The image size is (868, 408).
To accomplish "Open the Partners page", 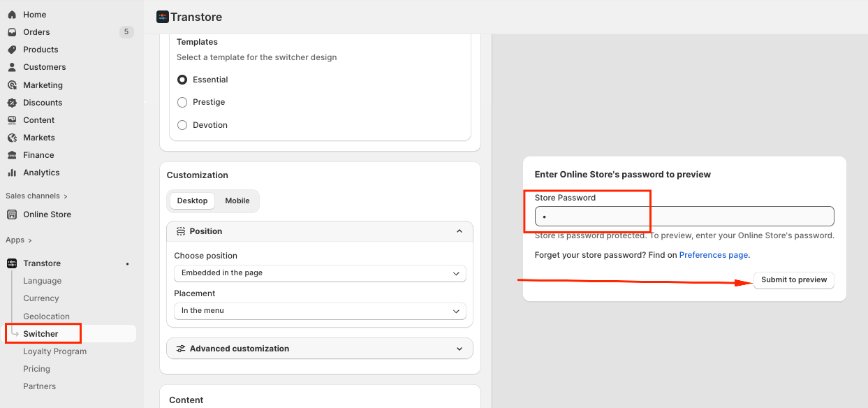I will (40, 386).
